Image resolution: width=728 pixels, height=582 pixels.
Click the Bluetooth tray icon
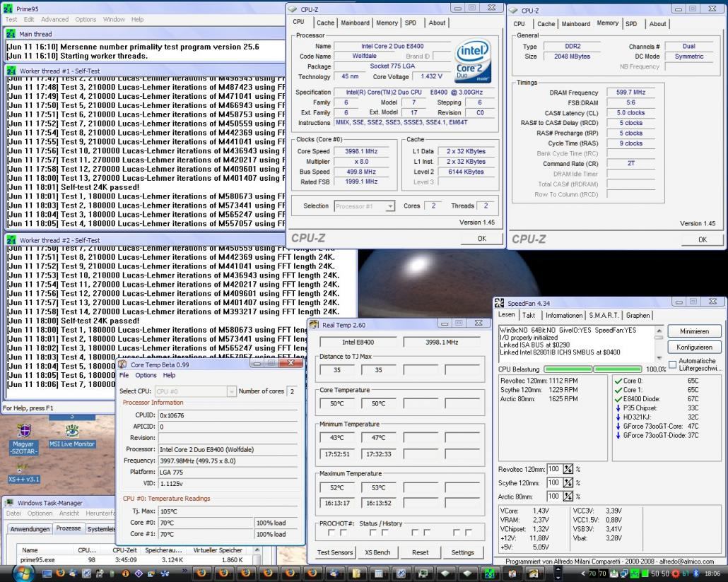(695, 574)
